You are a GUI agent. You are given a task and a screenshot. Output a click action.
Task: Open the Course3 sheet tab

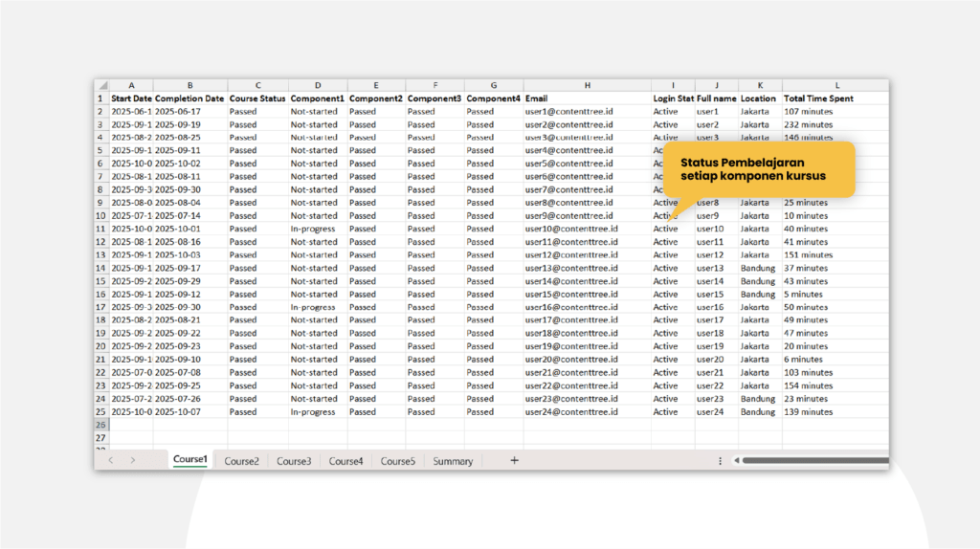(294, 461)
